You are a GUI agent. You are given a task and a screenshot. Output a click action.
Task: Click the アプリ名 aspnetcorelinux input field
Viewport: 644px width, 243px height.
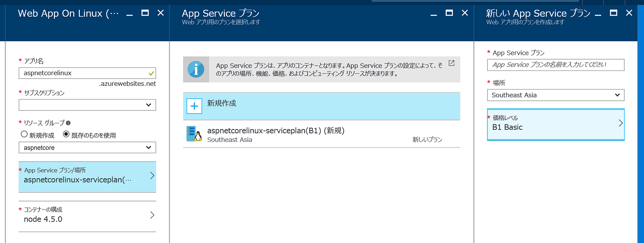tap(87, 73)
